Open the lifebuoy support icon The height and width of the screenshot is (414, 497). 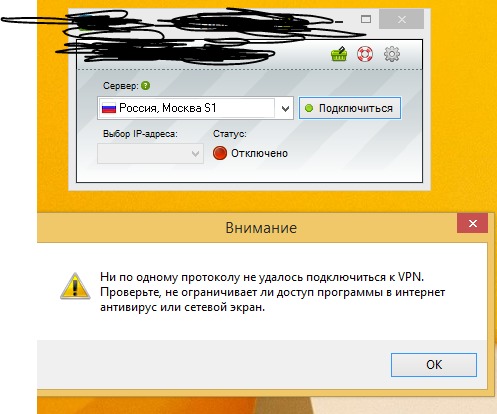click(365, 54)
